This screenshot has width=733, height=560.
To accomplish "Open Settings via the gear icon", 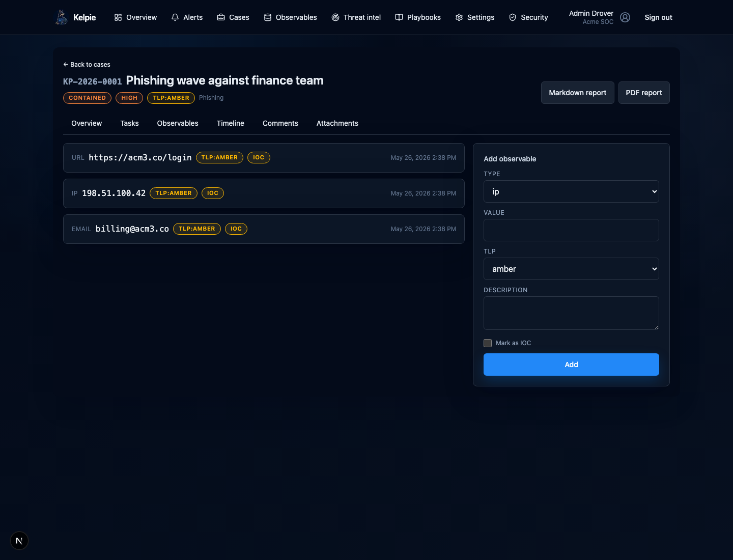I will click(x=459, y=17).
